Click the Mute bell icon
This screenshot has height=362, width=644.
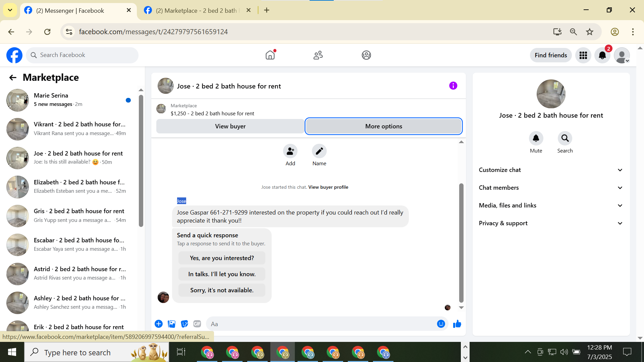click(x=536, y=138)
